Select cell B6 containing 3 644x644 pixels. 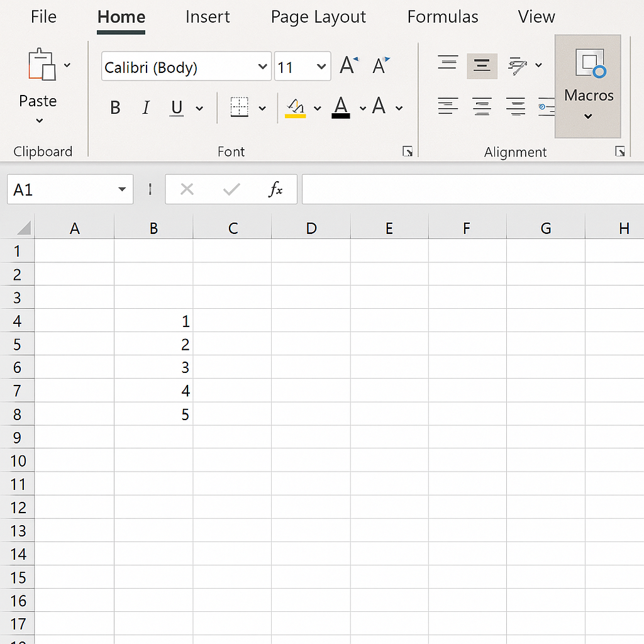click(153, 367)
